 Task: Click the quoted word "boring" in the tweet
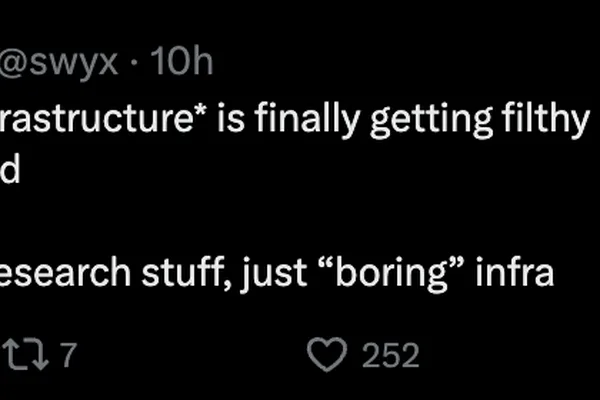coord(392,272)
